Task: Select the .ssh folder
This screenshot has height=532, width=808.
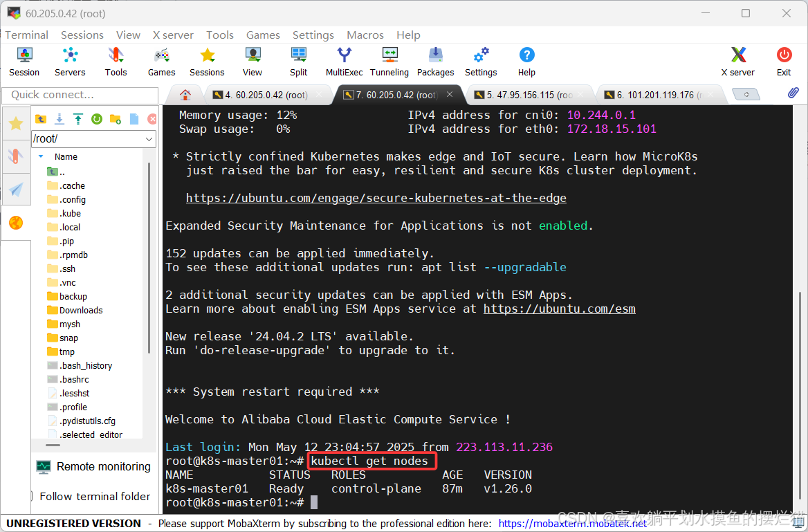Action: [62, 268]
